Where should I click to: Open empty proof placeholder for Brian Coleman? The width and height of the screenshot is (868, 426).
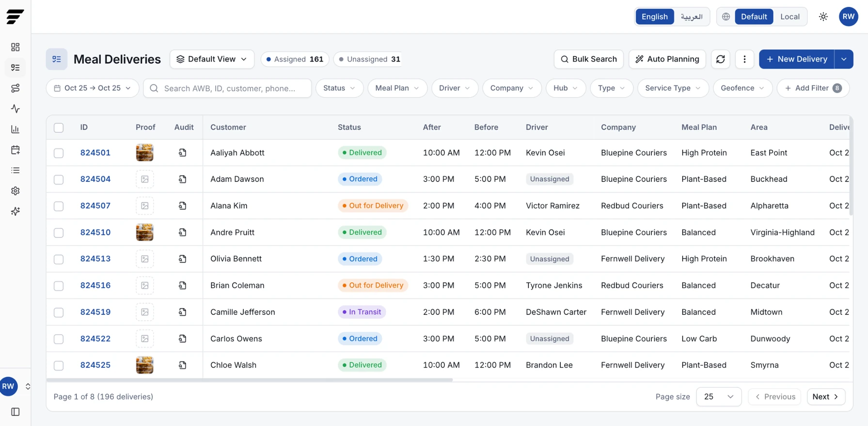click(x=145, y=285)
